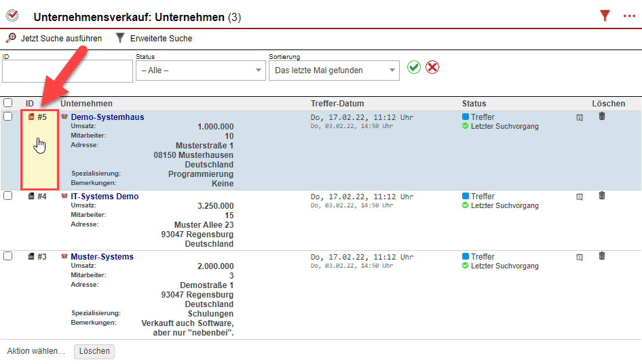Screen dimensions: 642x364
Task: Delete Demo-Systemhaus row via trash icon
Action: [x=601, y=117]
